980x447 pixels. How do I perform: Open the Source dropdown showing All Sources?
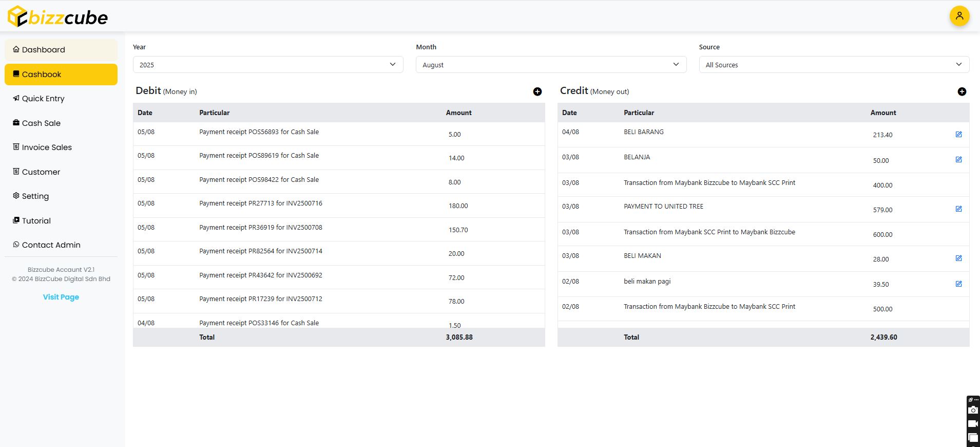[x=834, y=65]
